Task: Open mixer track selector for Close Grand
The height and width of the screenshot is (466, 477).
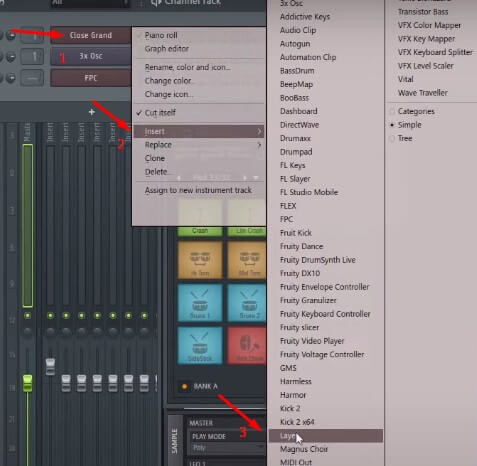Action: click(32, 35)
